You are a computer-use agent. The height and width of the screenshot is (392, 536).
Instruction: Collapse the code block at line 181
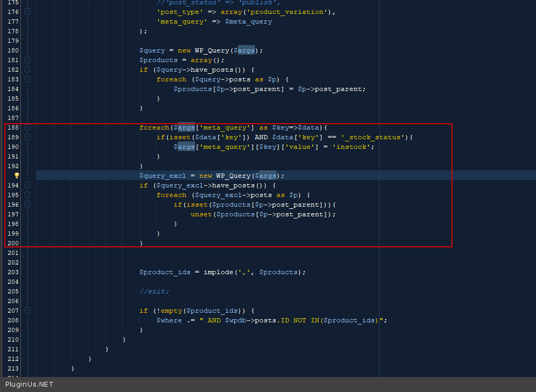pyautogui.click(x=28, y=60)
